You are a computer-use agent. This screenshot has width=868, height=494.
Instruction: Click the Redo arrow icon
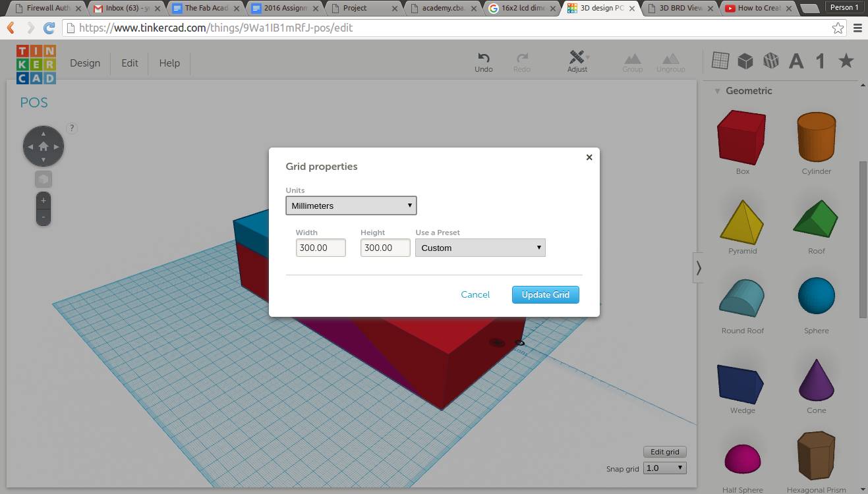(522, 58)
